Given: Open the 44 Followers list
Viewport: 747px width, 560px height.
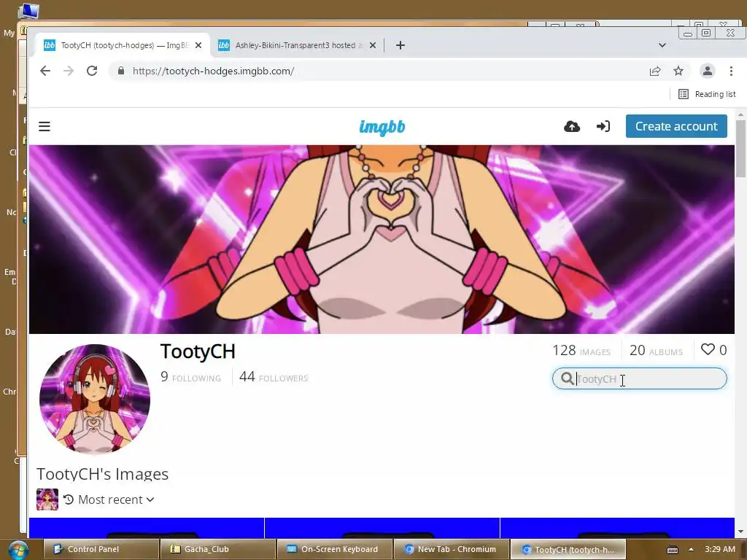Looking at the screenshot, I should 274,377.
